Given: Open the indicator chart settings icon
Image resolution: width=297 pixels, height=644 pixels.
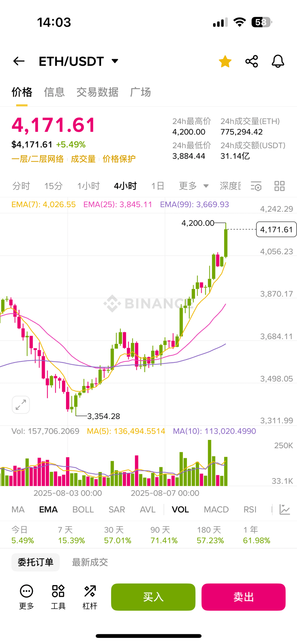Looking at the screenshot, I should click(285, 510).
